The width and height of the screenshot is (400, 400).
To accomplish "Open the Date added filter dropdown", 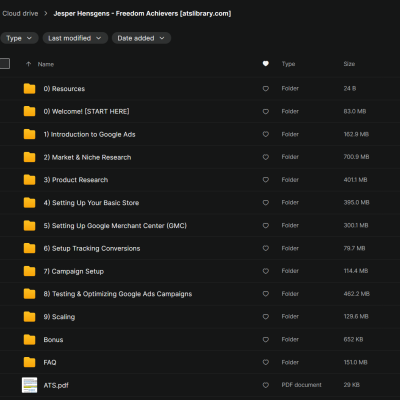I will point(141,38).
